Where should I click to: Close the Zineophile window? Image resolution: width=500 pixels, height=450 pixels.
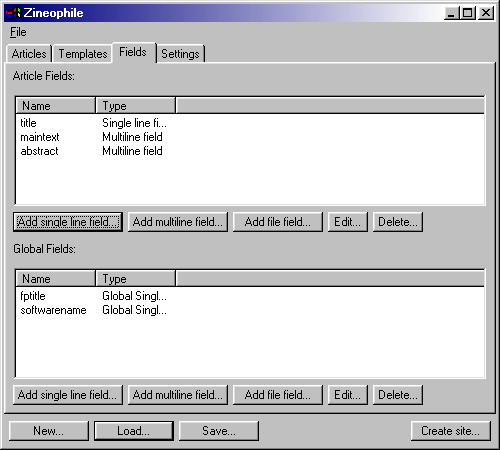[486, 13]
